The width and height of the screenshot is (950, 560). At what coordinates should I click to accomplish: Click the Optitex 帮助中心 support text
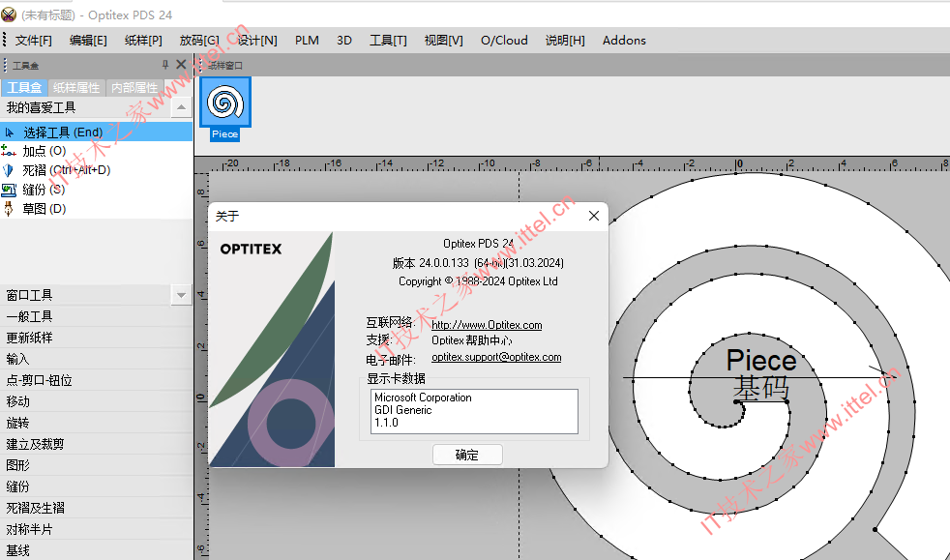pyautogui.click(x=472, y=340)
